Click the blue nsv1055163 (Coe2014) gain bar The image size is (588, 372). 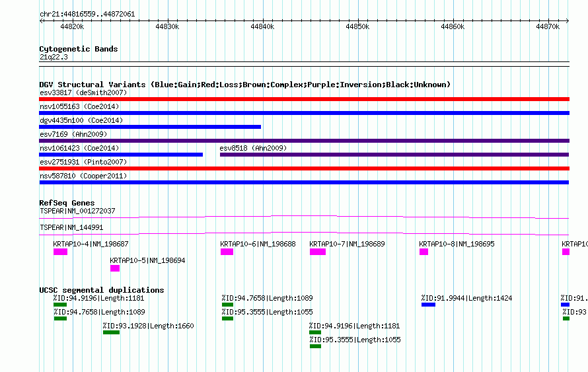click(x=304, y=113)
